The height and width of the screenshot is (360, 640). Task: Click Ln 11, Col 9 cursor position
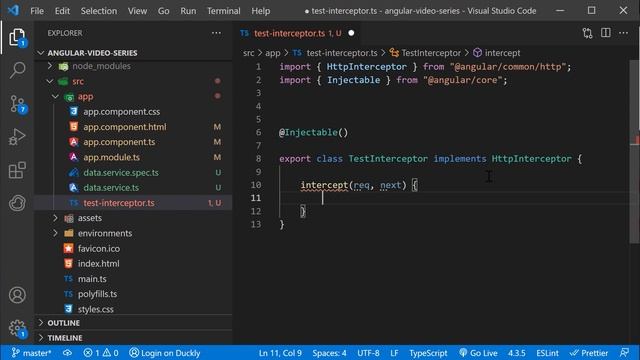[x=280, y=353]
